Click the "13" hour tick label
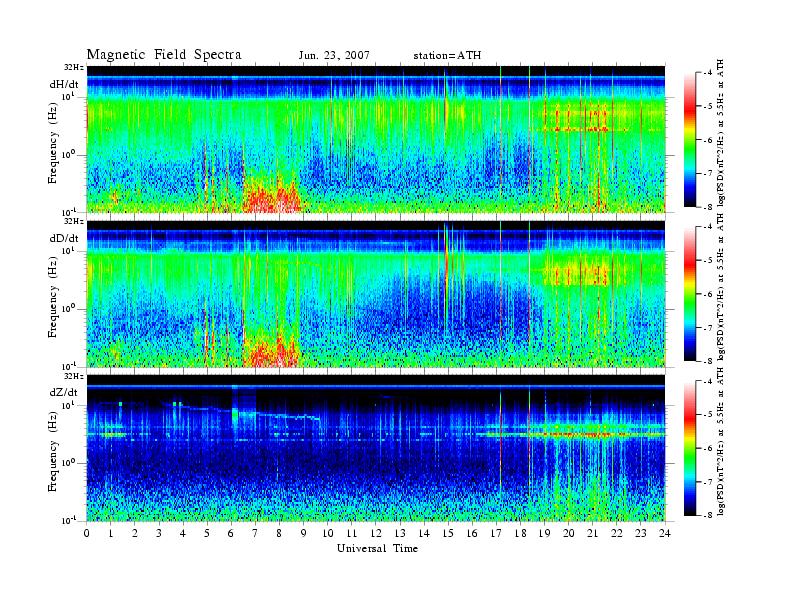This screenshot has width=792, height=612. [x=400, y=534]
